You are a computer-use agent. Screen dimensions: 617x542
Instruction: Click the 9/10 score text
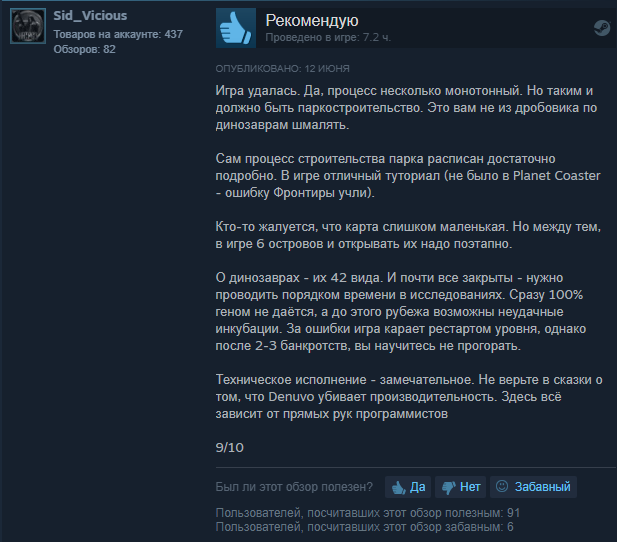pyautogui.click(x=230, y=448)
